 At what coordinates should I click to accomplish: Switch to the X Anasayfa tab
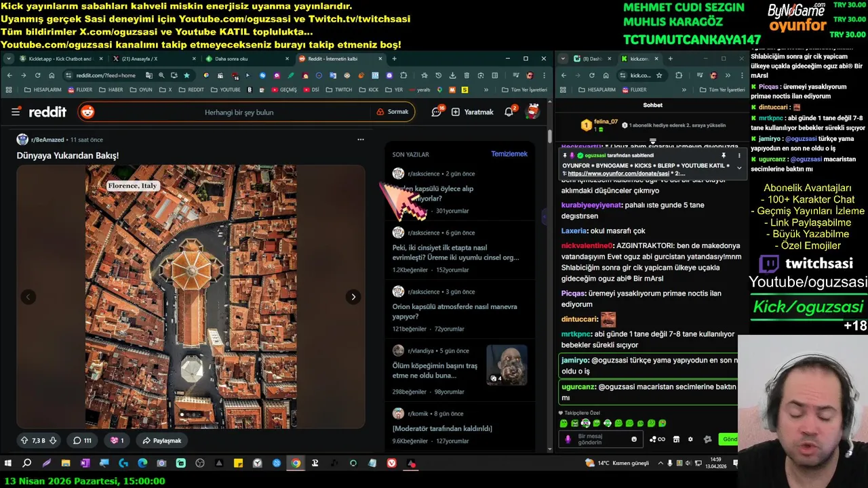click(153, 59)
